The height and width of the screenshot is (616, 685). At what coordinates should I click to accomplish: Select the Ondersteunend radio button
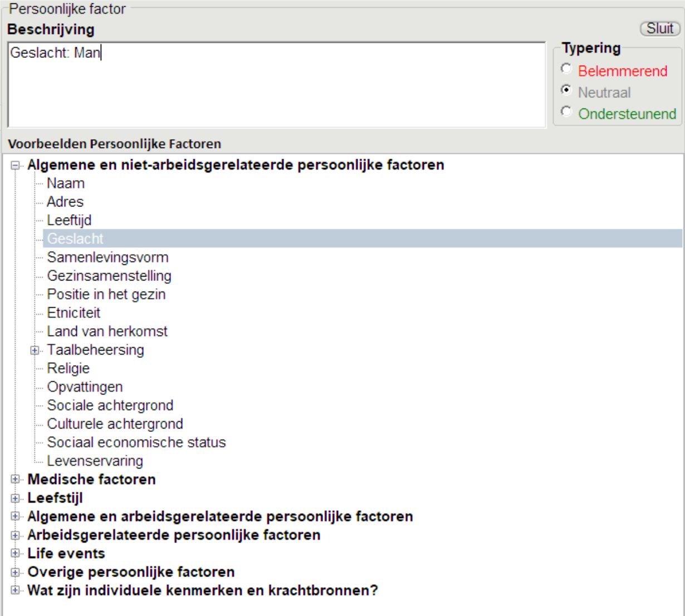click(x=566, y=112)
